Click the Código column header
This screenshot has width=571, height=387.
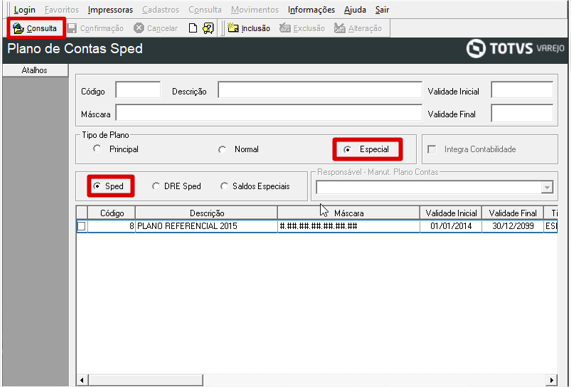111,213
